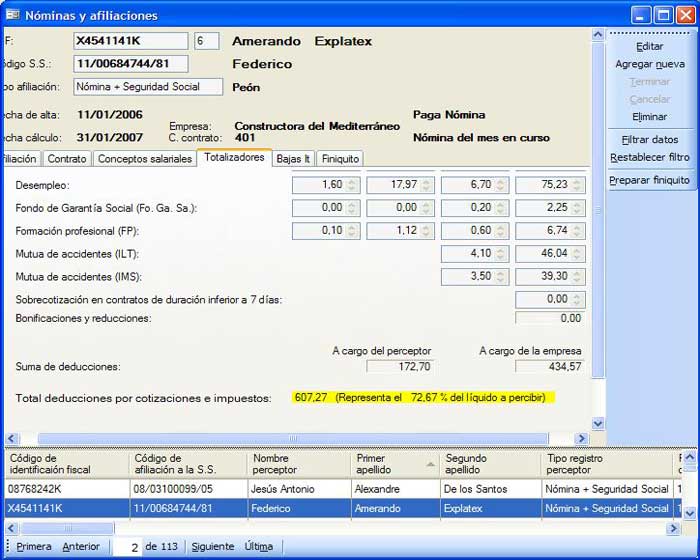
Task: Click Restablecer filtro
Action: tap(649, 157)
